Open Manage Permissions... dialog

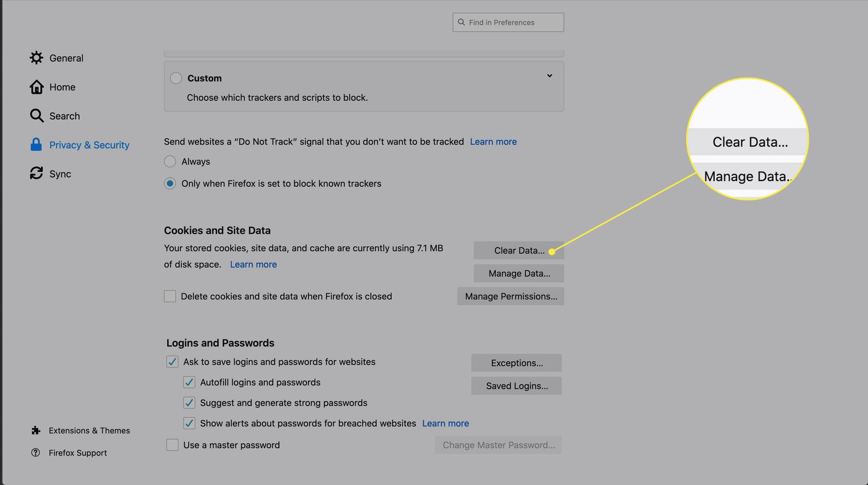click(510, 296)
